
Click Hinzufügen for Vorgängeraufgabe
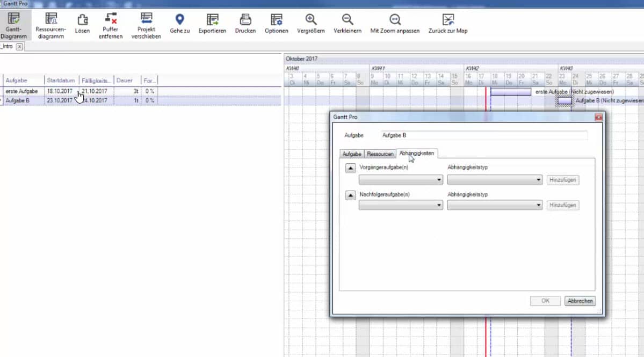coord(563,180)
